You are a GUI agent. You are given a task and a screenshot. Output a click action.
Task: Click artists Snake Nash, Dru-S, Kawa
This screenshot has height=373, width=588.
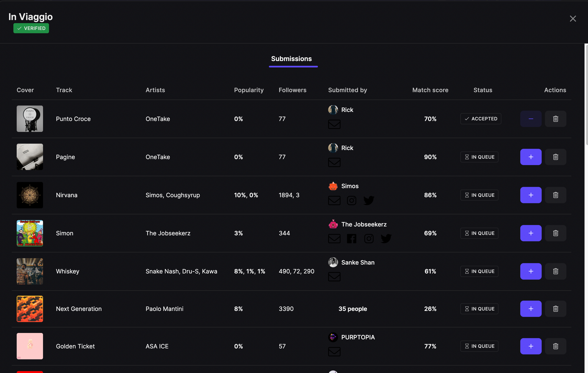pos(181,271)
